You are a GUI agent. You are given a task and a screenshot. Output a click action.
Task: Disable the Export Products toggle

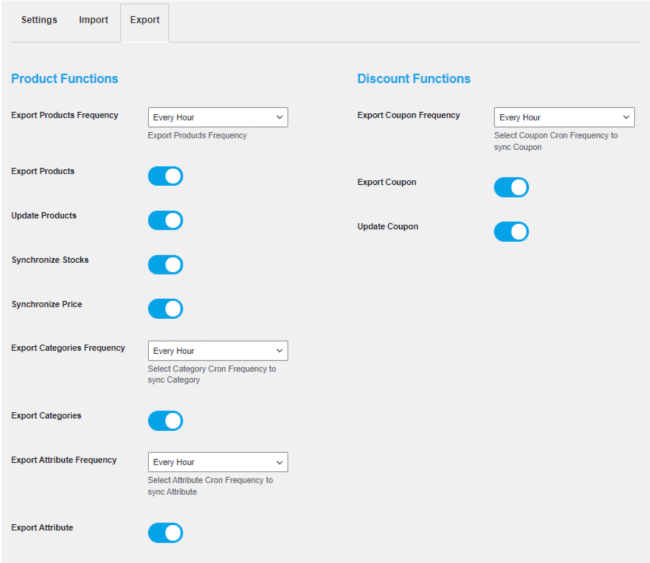[x=165, y=176]
